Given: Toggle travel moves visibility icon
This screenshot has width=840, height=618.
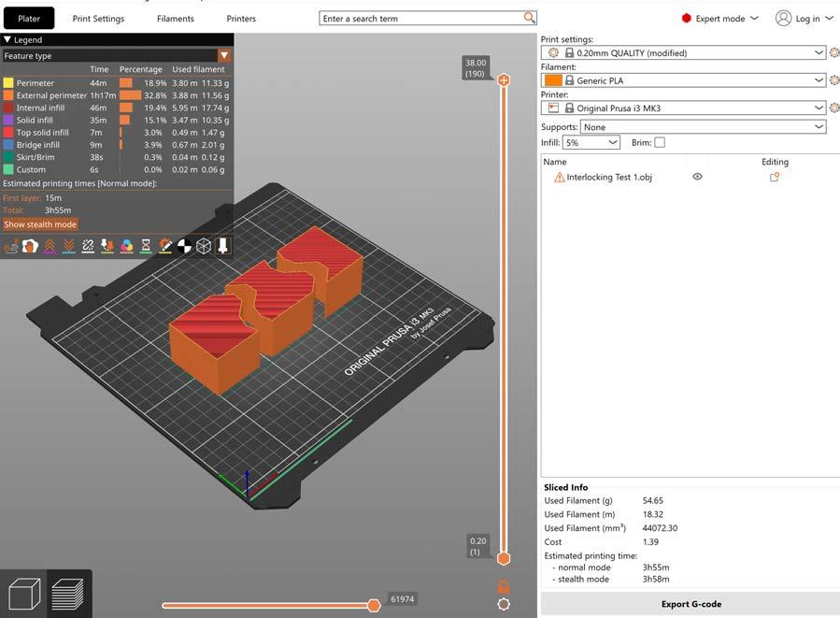Looking at the screenshot, I should coord(10,247).
